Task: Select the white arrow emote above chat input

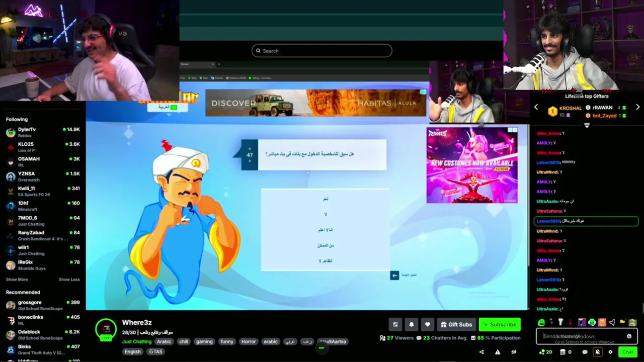Action: tap(612, 322)
